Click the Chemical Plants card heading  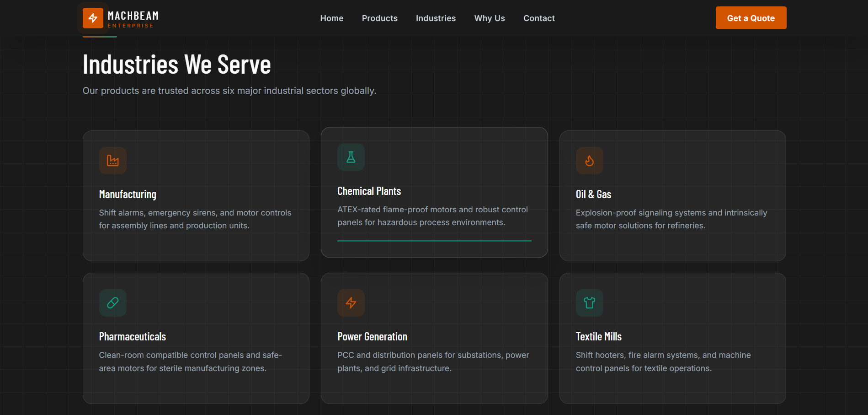(x=369, y=191)
